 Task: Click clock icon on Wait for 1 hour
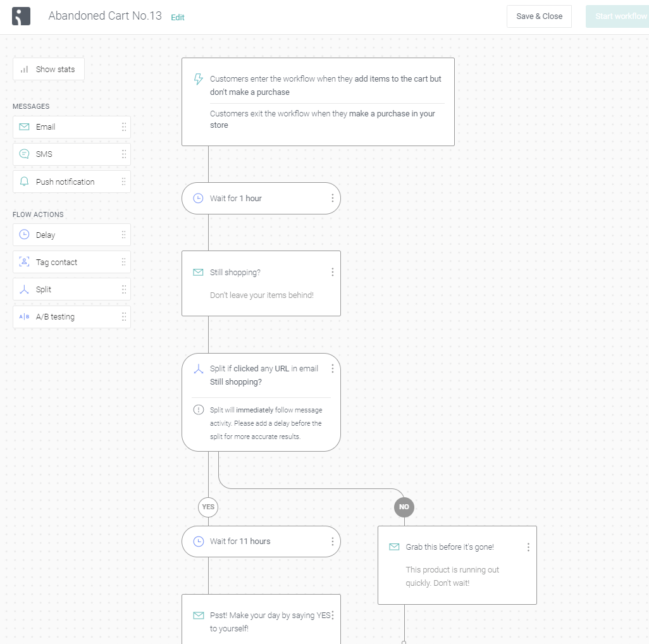[198, 198]
